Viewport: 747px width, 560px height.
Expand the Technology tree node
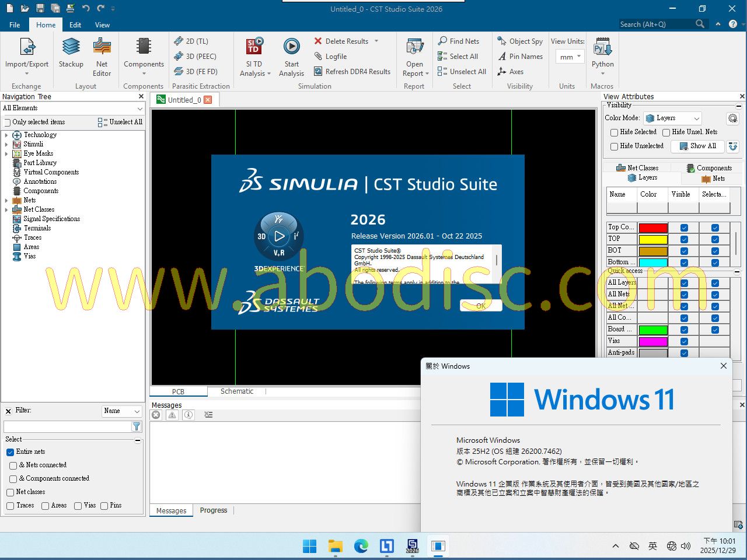coord(6,135)
